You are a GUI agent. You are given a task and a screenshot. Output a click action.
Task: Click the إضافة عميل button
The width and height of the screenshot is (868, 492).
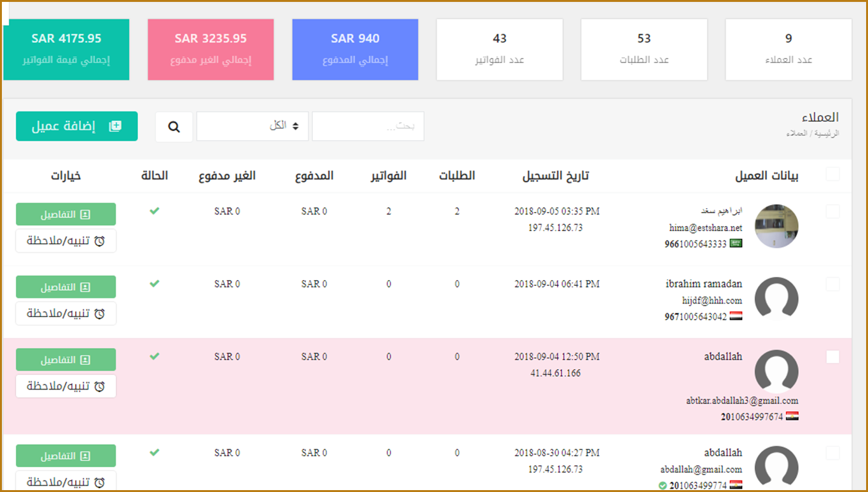click(x=76, y=126)
